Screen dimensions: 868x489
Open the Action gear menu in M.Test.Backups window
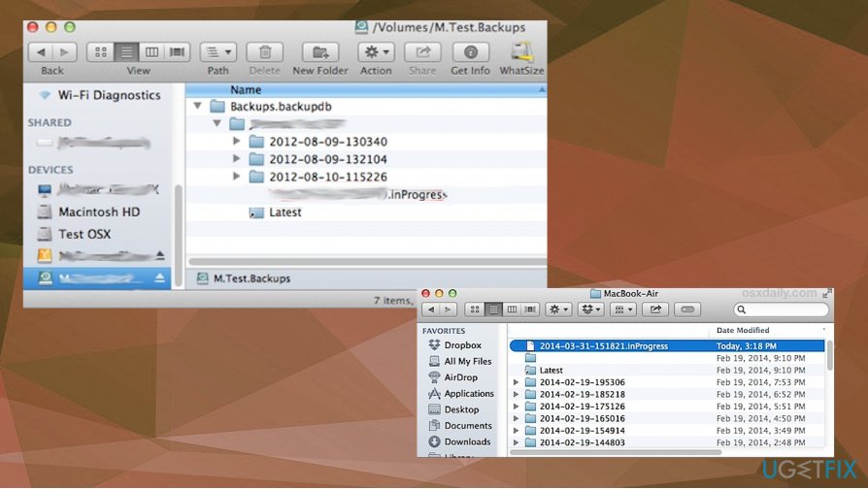click(376, 52)
